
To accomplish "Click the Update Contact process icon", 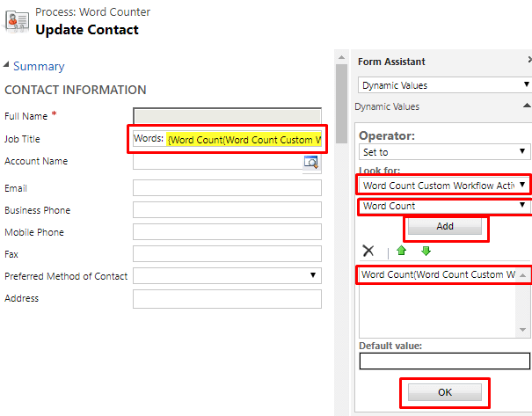I will (x=17, y=21).
